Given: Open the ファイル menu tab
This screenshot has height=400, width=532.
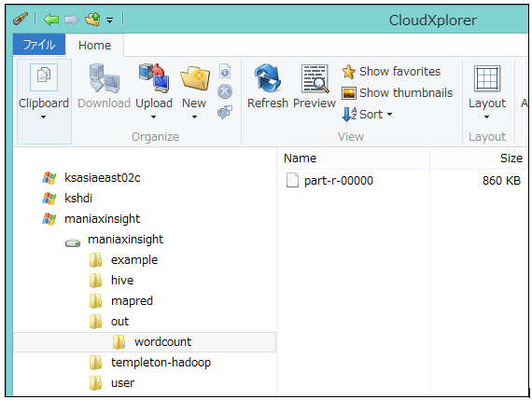Looking at the screenshot, I should point(39,45).
